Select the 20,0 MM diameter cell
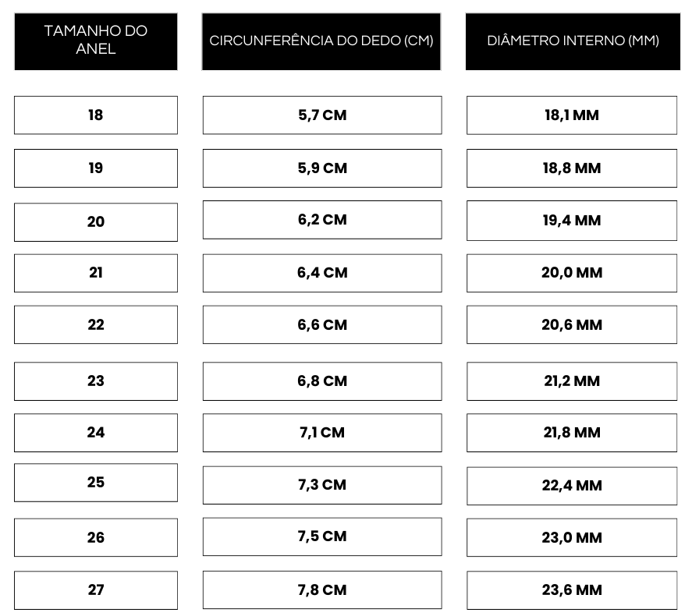 (572, 273)
